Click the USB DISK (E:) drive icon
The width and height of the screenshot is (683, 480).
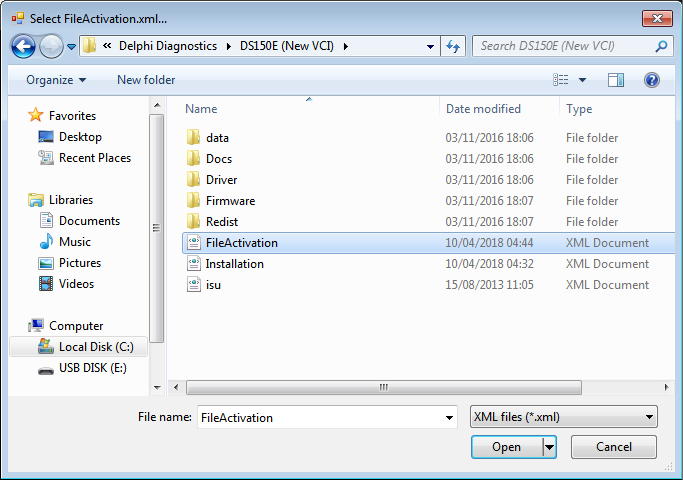46,371
